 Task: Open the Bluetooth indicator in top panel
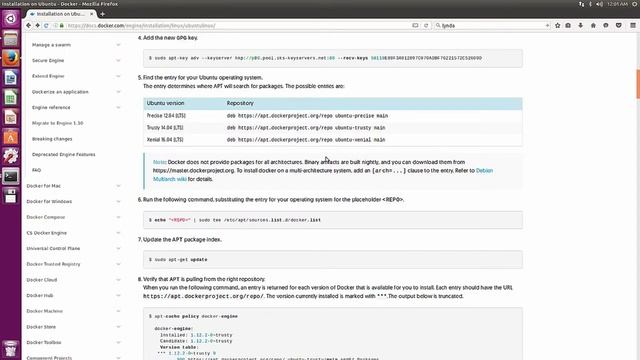(x=590, y=4)
